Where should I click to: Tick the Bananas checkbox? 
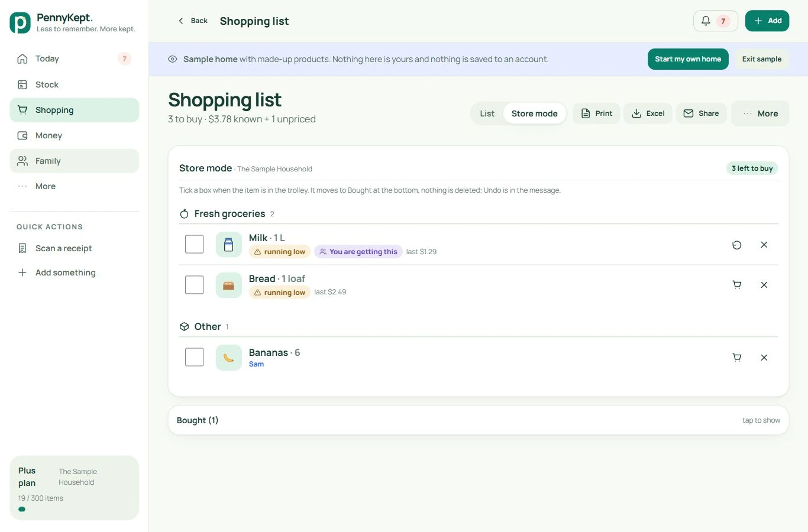[x=194, y=357]
